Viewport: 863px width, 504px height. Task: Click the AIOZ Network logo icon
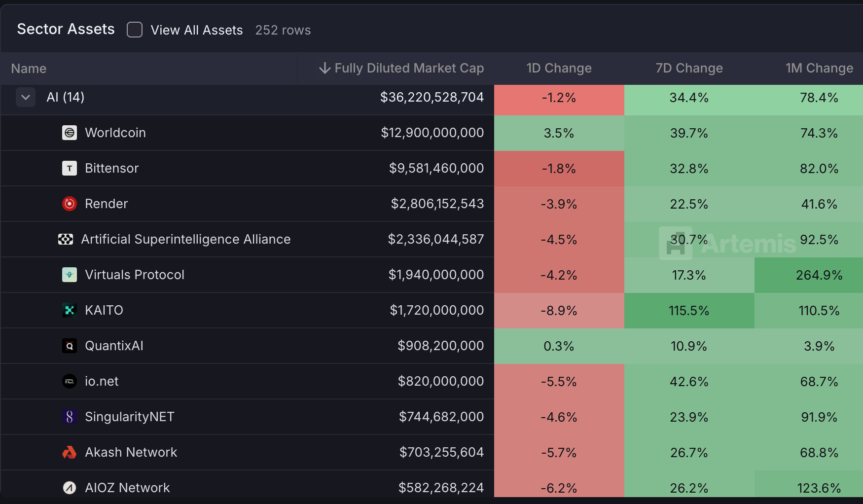coord(70,488)
